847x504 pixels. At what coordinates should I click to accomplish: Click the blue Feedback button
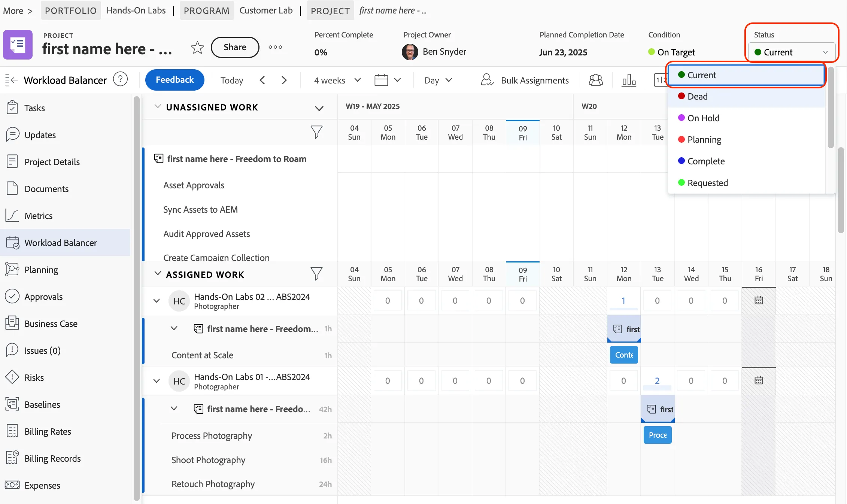pyautogui.click(x=174, y=80)
